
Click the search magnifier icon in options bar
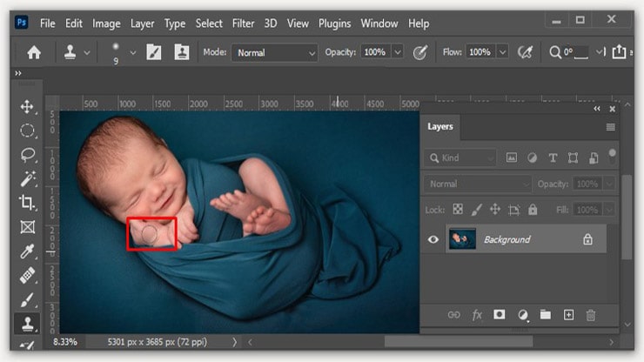[x=555, y=52]
